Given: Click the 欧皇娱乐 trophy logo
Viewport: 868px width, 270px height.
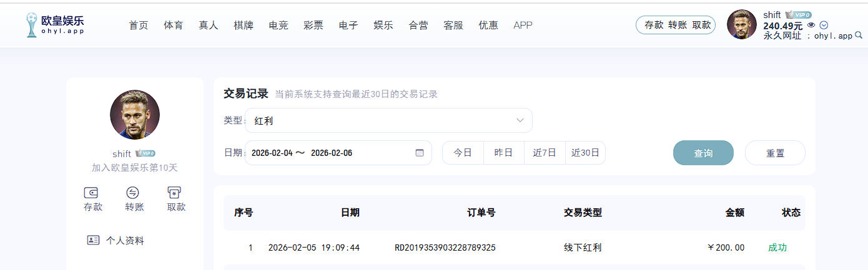Looking at the screenshot, I should (x=31, y=25).
